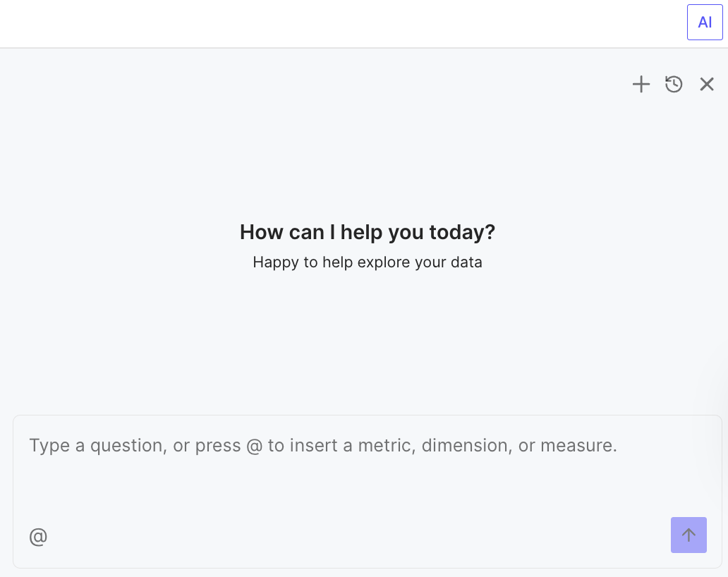Image resolution: width=728 pixels, height=577 pixels.
Task: Toggle the AI button in the header
Action: click(705, 22)
